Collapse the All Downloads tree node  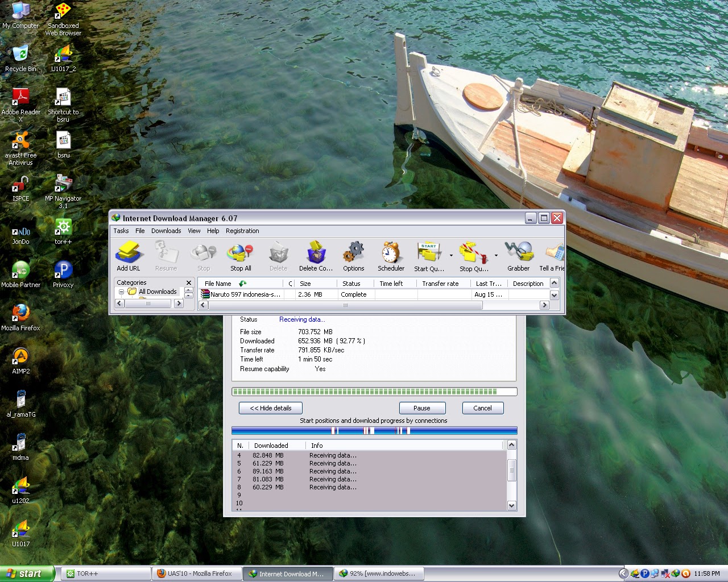point(121,292)
